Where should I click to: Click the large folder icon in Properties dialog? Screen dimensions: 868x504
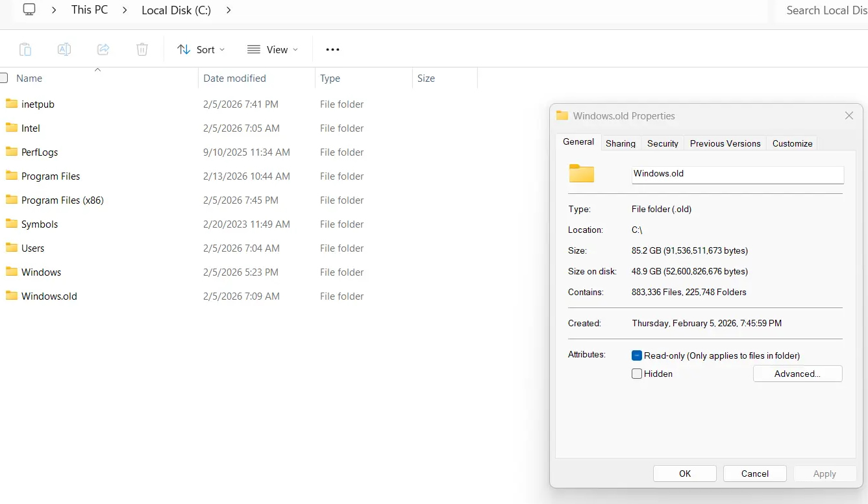(582, 173)
